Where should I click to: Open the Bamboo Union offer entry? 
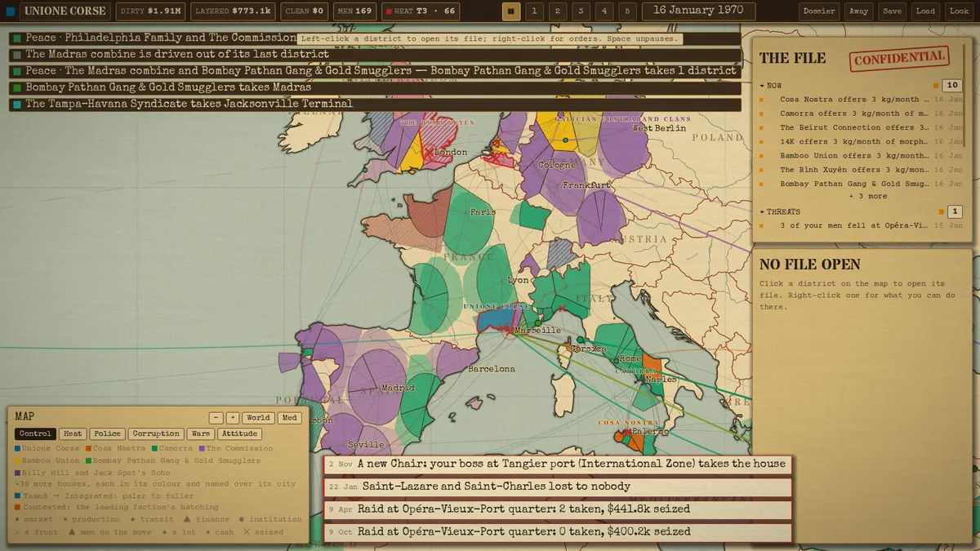[x=862, y=156]
